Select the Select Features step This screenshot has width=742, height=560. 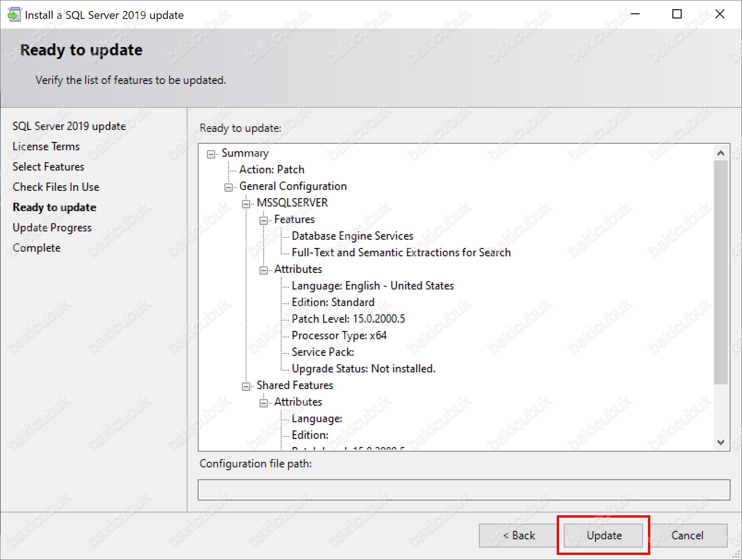48,167
